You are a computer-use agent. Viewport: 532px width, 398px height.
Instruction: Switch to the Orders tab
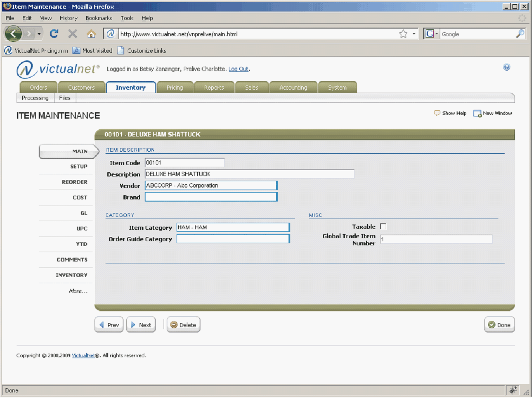click(39, 87)
